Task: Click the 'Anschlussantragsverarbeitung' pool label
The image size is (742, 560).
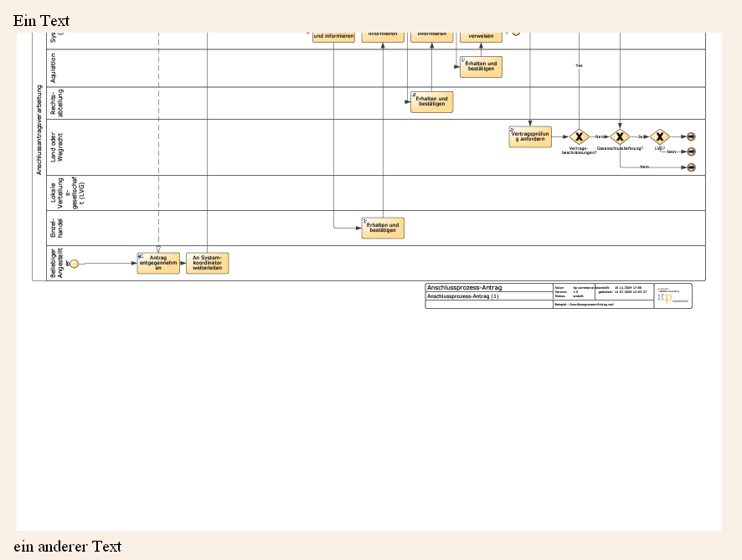Action: (x=39, y=130)
